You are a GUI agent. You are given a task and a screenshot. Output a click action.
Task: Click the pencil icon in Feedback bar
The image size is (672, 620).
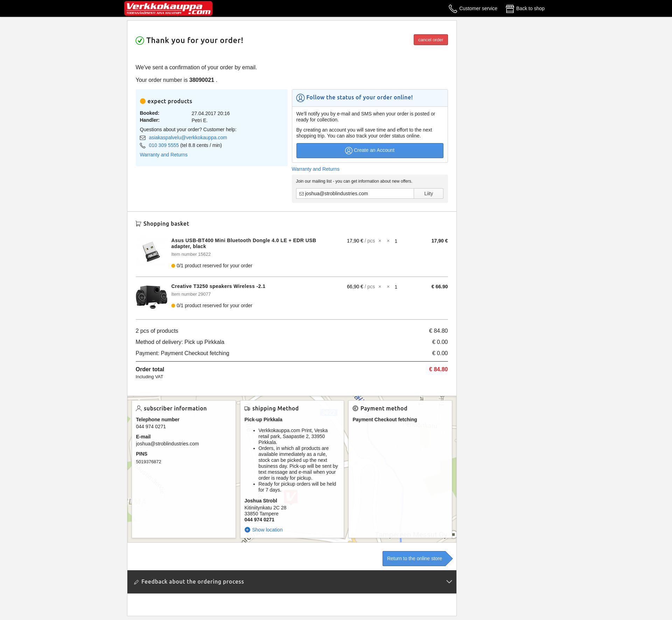click(x=136, y=582)
